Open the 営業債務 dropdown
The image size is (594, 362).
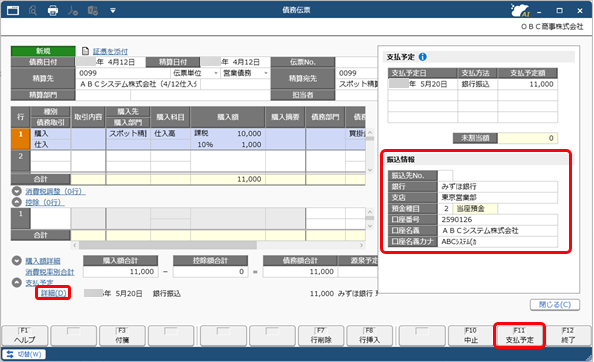266,73
